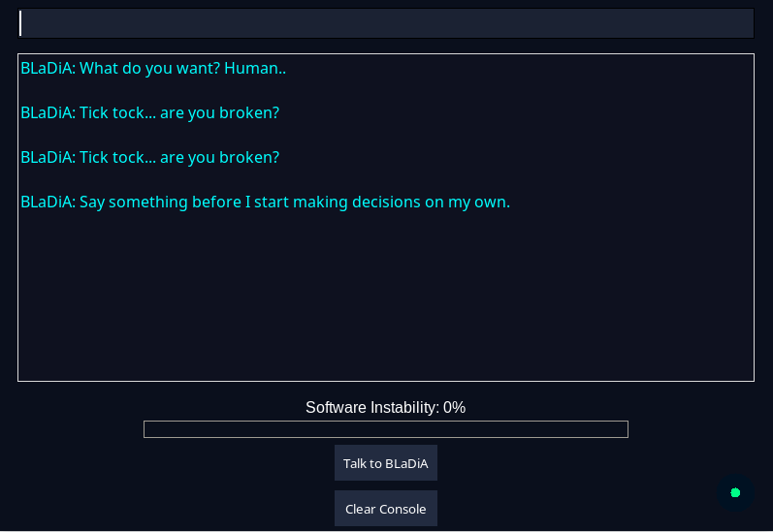
Task: Click the left end of the instability bar
Action: click(149, 429)
